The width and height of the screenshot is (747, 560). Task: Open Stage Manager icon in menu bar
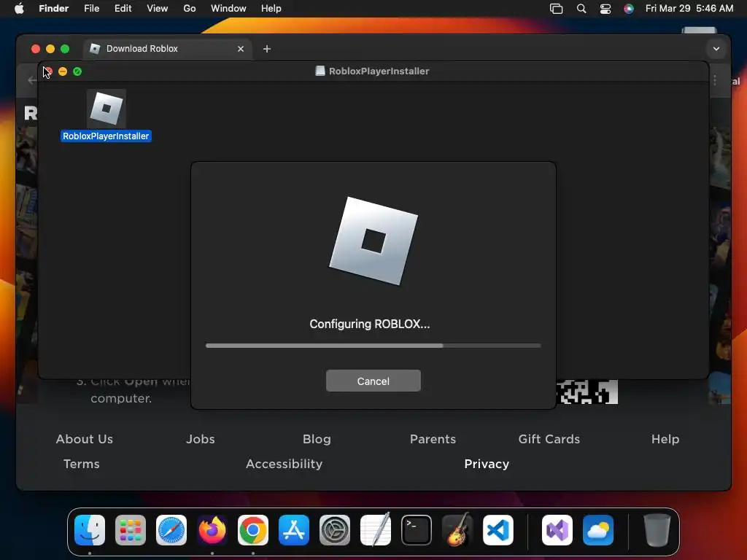click(x=556, y=9)
